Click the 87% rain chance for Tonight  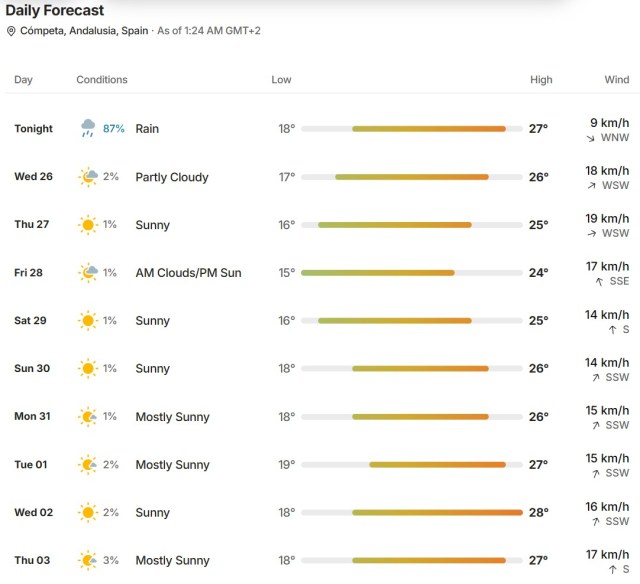(113, 129)
